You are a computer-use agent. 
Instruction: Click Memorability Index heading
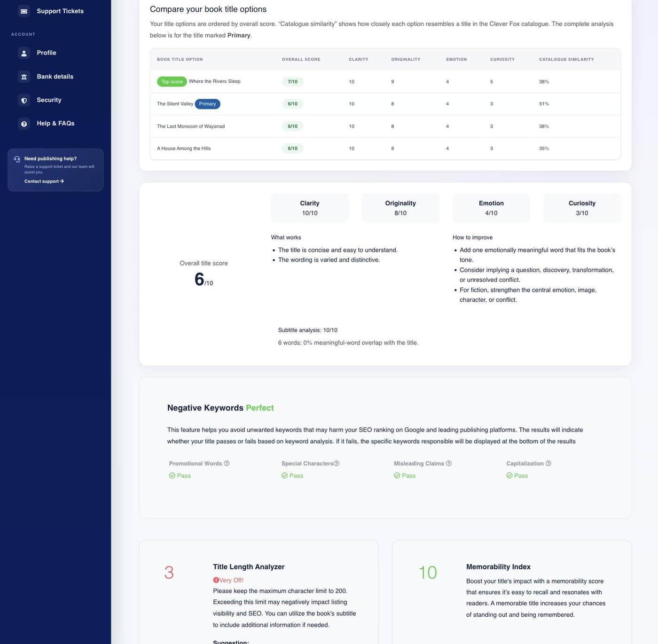coord(498,567)
